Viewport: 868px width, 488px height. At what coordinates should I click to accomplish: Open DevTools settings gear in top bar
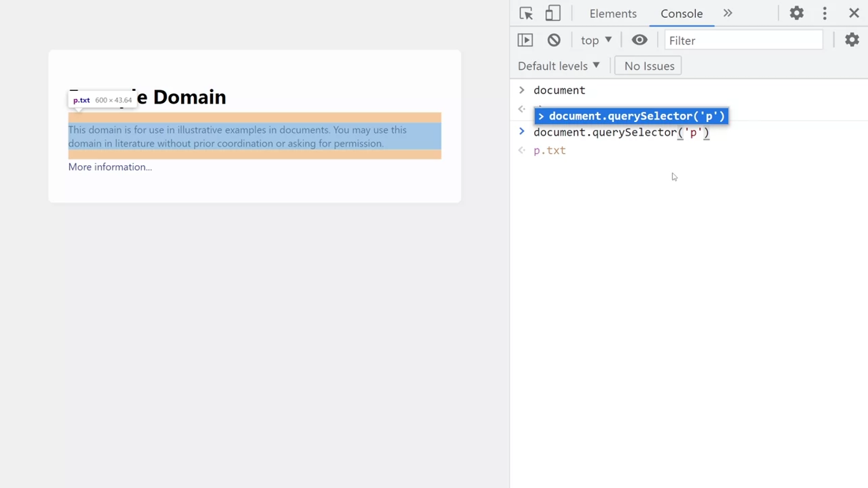[x=796, y=13]
